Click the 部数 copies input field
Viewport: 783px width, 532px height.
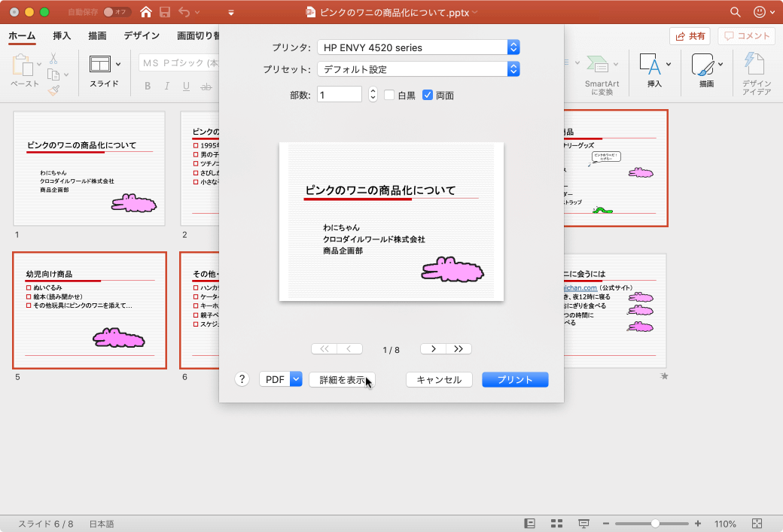pos(340,95)
